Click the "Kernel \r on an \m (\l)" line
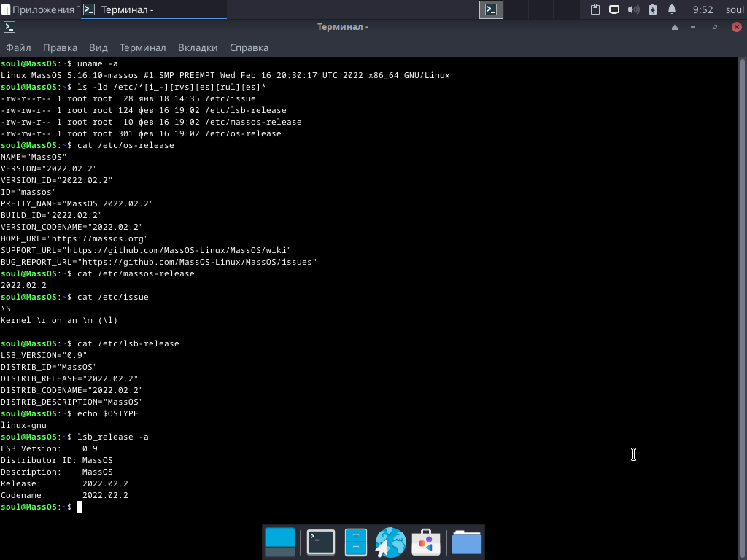Image resolution: width=747 pixels, height=560 pixels. 59,320
